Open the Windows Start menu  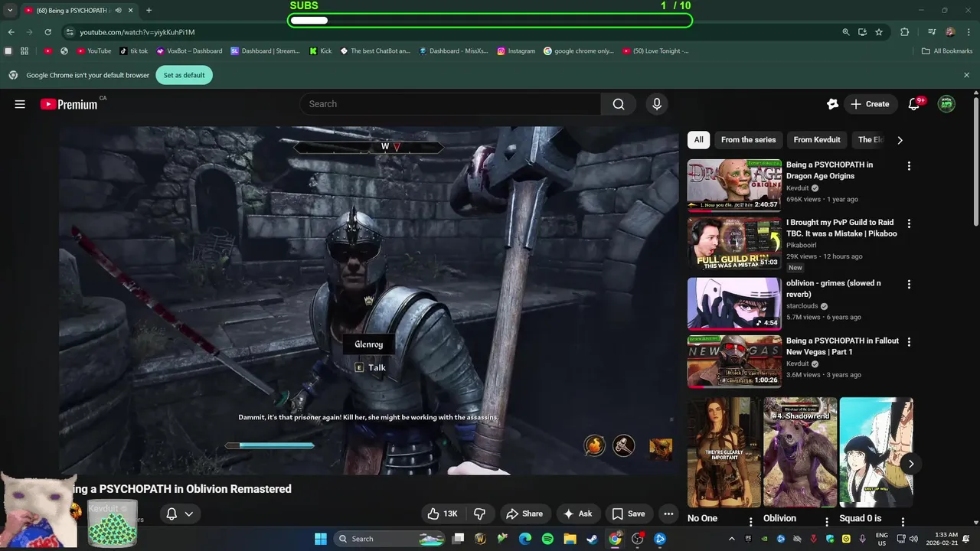(320, 539)
